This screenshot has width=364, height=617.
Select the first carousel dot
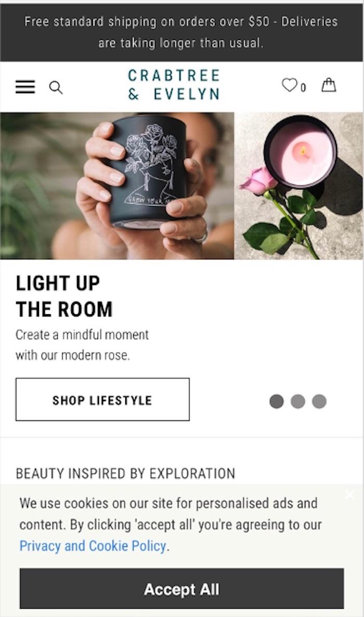[x=276, y=402]
